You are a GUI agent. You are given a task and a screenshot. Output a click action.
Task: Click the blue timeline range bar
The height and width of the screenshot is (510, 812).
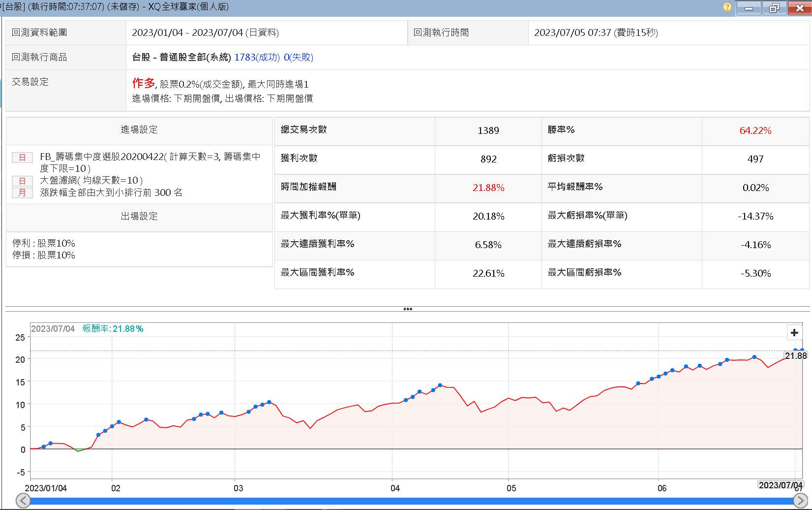coord(411,501)
